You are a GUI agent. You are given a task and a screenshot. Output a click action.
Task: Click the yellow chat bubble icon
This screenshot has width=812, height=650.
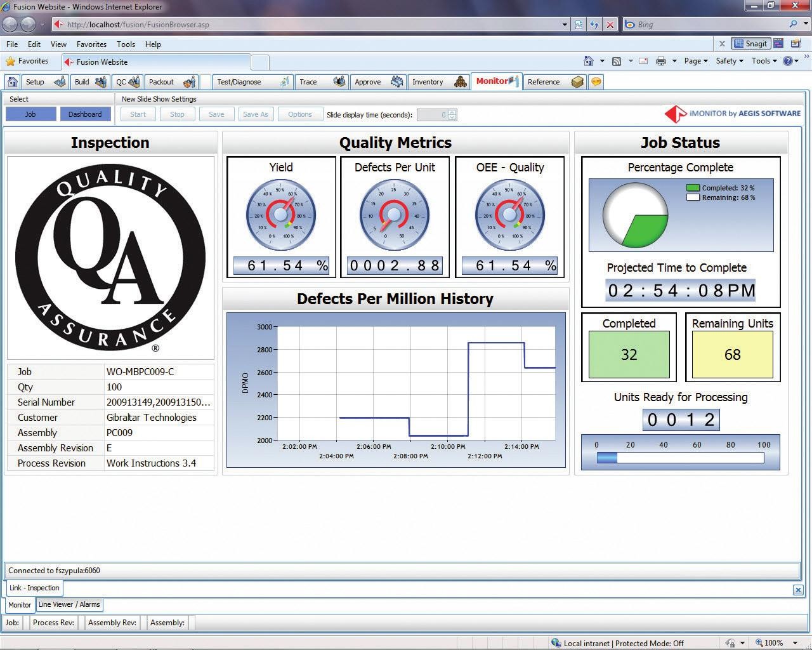coord(596,82)
